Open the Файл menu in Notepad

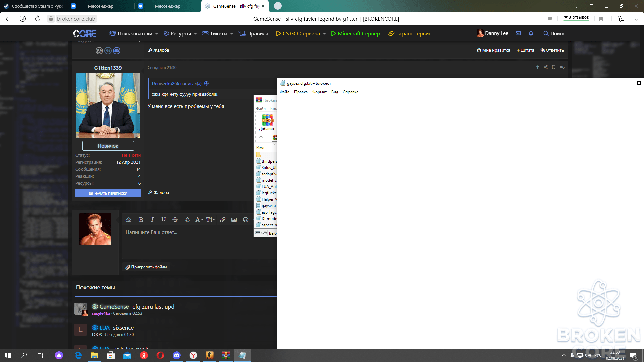pyautogui.click(x=284, y=92)
